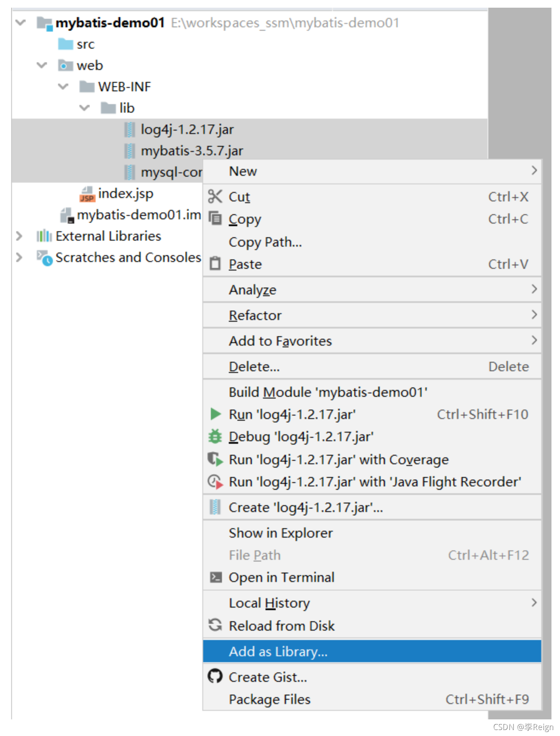Viewport: 560px width, 736px height.
Task: Open the Analyze submenu arrow
Action: [534, 289]
